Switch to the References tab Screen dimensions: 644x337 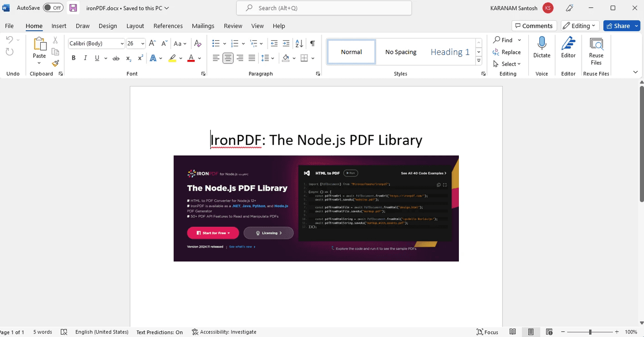[168, 26]
